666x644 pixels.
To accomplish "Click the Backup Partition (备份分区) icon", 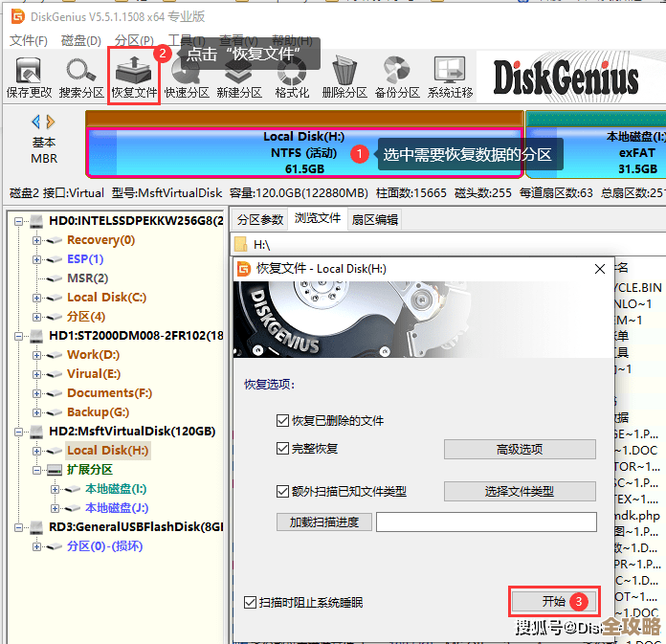I will pyautogui.click(x=397, y=78).
